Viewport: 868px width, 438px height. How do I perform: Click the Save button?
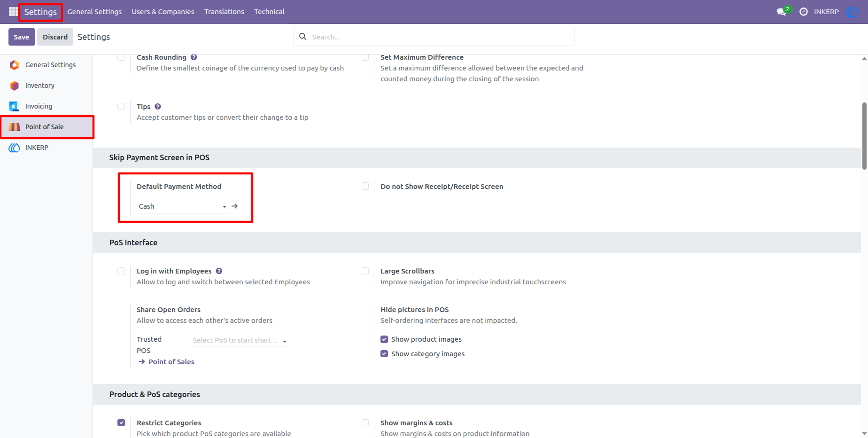pyautogui.click(x=22, y=37)
